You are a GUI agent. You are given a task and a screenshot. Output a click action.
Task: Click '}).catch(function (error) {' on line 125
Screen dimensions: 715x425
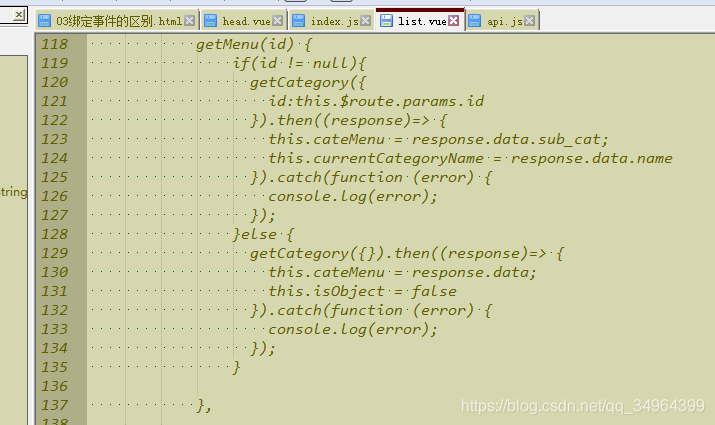click(x=371, y=177)
